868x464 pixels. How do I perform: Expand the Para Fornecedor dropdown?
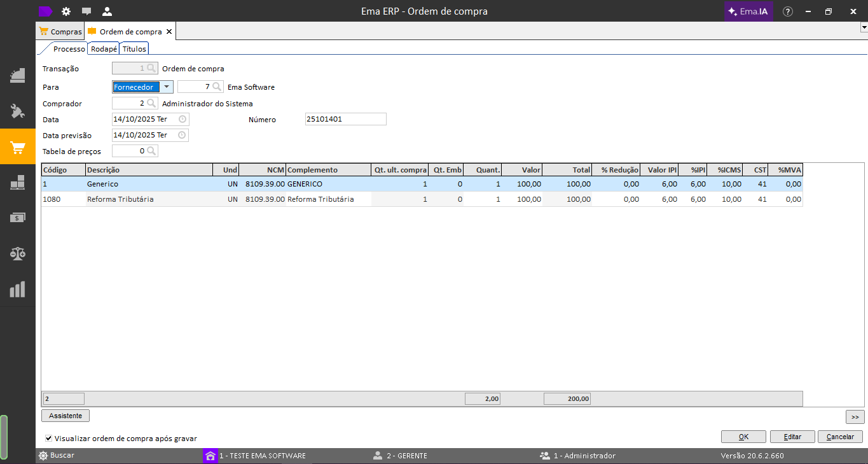click(x=166, y=87)
